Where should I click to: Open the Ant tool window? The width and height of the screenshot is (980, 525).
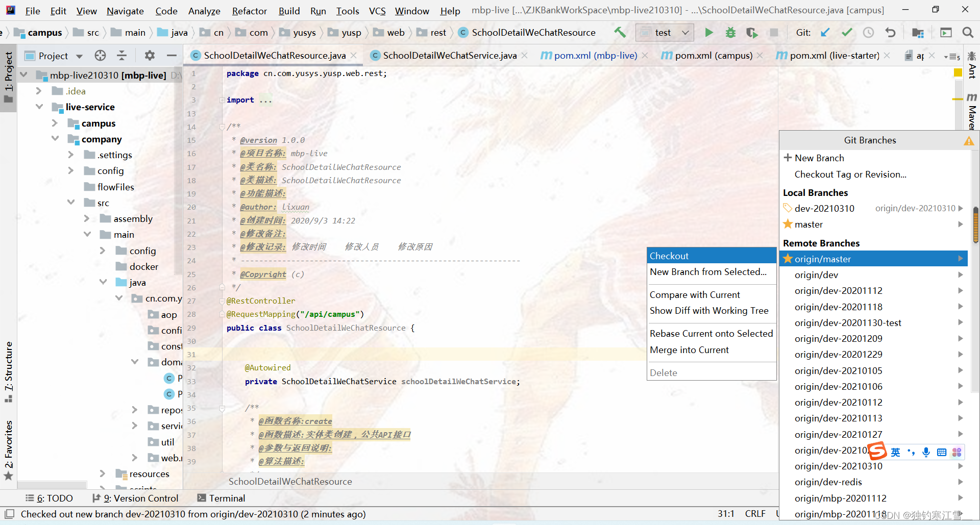tap(972, 64)
